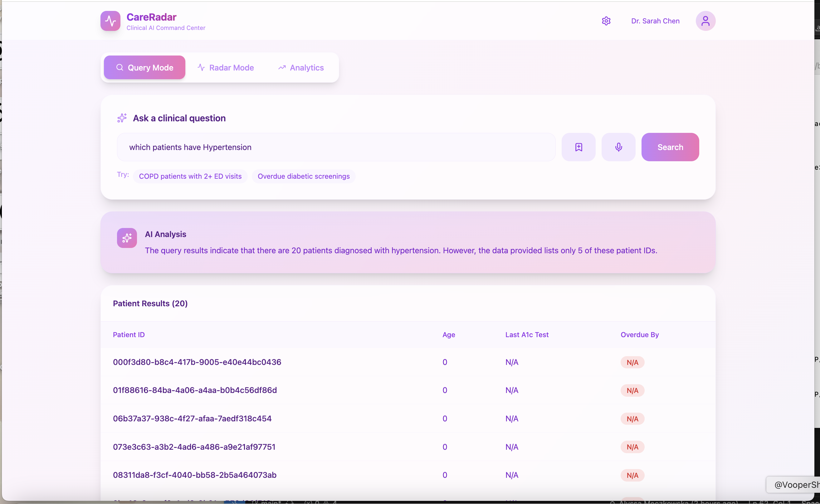Click the user profile avatar icon
820x504 pixels.
(705, 21)
